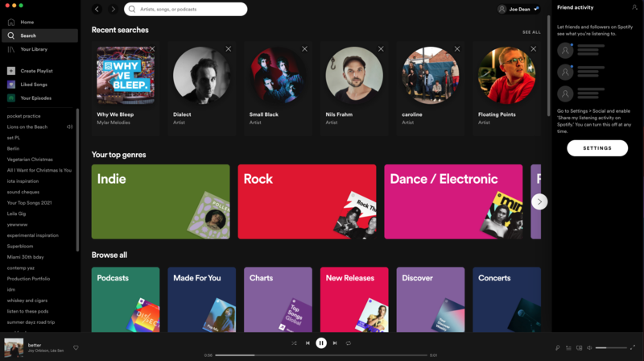
Task: Click See All for recent searches
Action: point(531,32)
